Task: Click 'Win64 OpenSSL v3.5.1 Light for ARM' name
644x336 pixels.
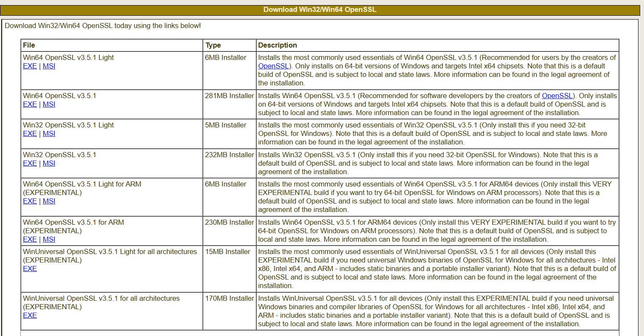Action: point(82,184)
